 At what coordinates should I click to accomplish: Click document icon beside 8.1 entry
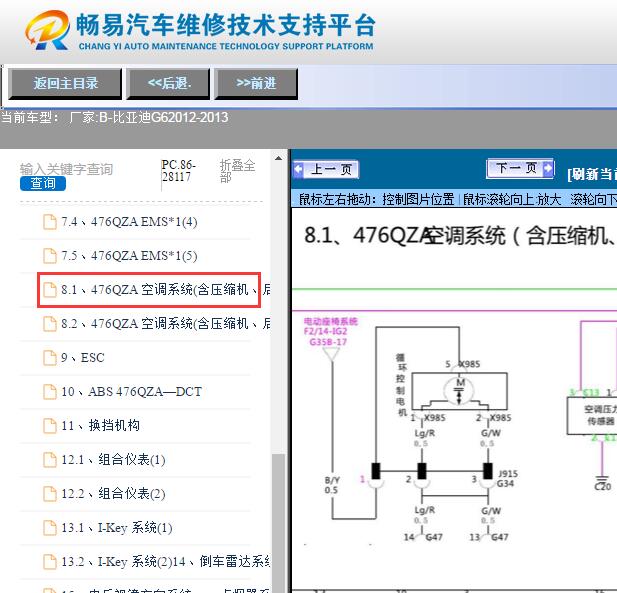click(x=50, y=290)
